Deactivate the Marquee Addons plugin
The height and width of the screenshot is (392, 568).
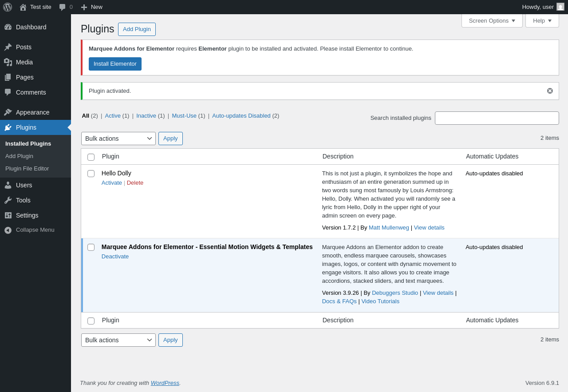pos(115,257)
